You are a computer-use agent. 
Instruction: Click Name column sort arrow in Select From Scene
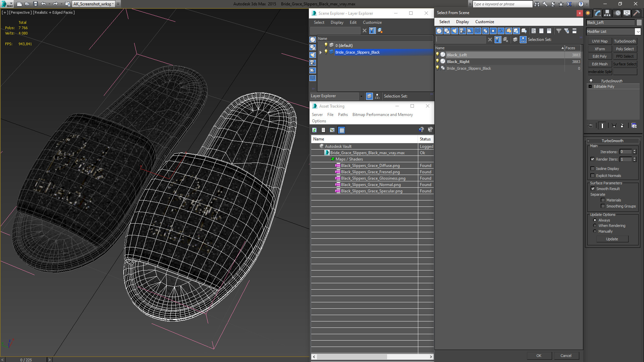pos(562,48)
